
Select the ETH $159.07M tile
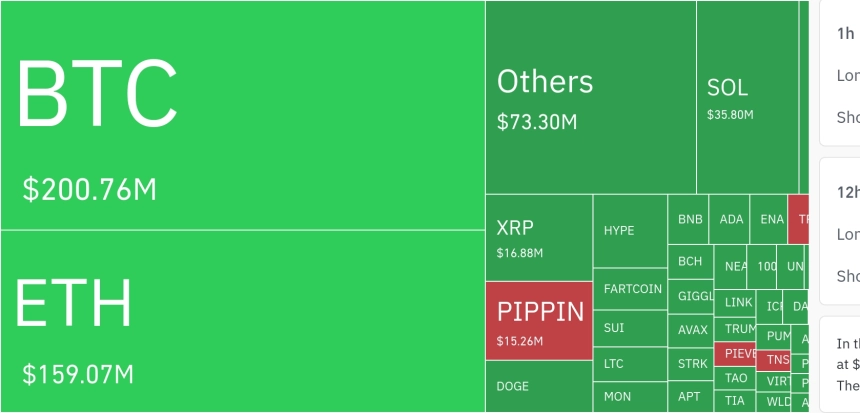(x=242, y=321)
